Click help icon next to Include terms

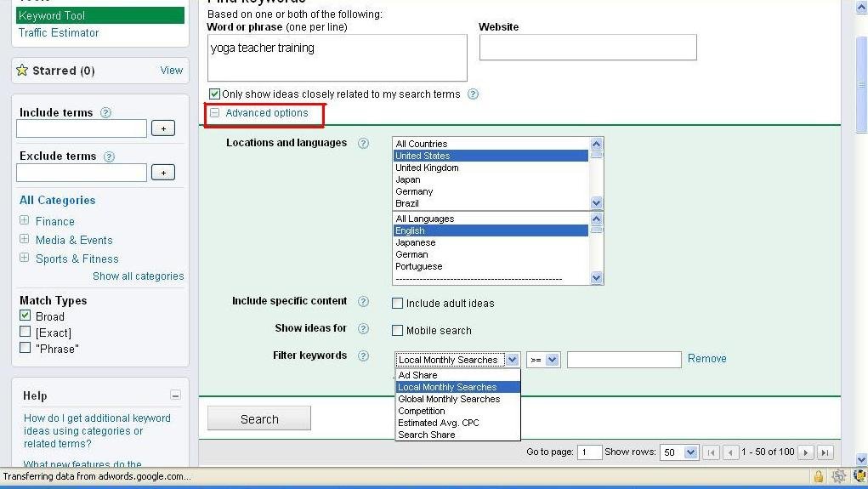pos(106,112)
